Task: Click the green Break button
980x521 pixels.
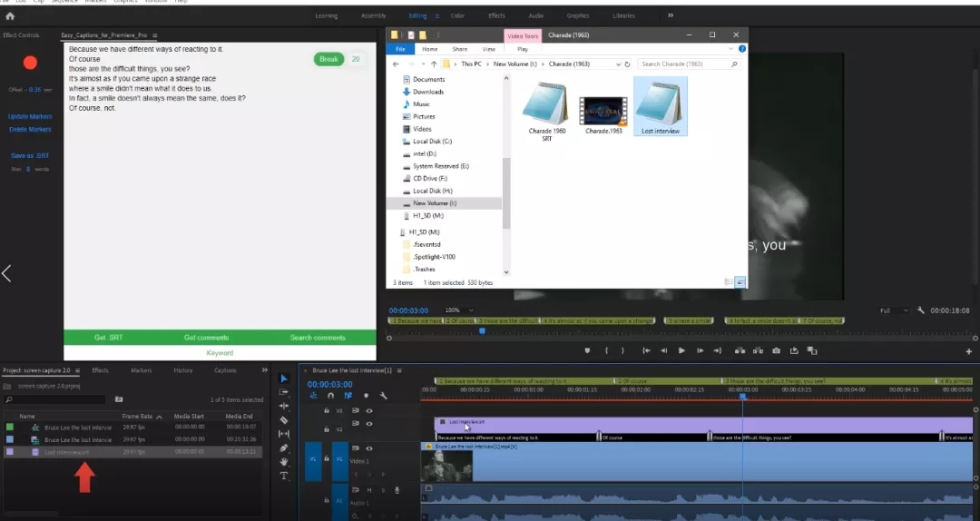Action: 328,59
